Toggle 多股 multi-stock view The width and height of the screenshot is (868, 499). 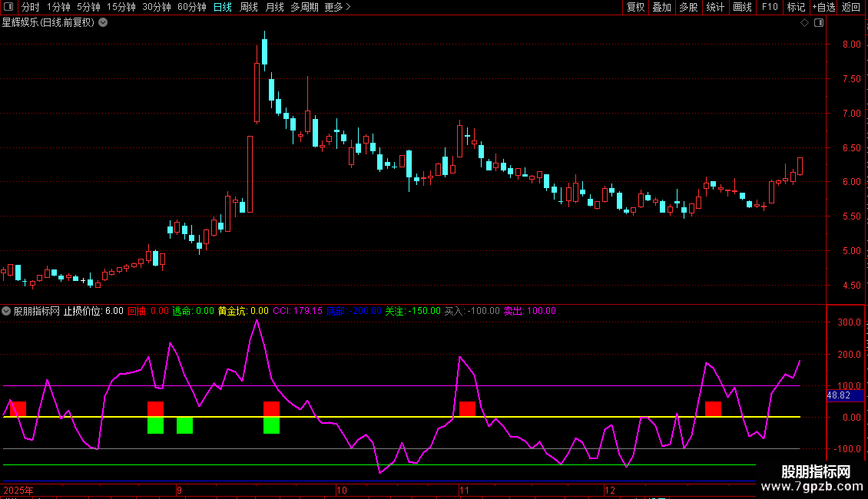pos(687,8)
